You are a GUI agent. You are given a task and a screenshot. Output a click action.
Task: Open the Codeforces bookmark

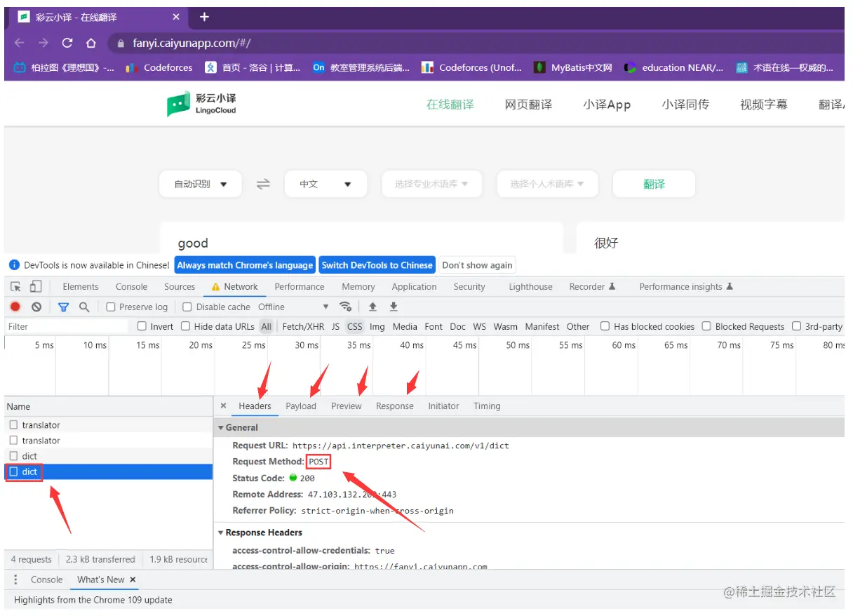coord(159,67)
